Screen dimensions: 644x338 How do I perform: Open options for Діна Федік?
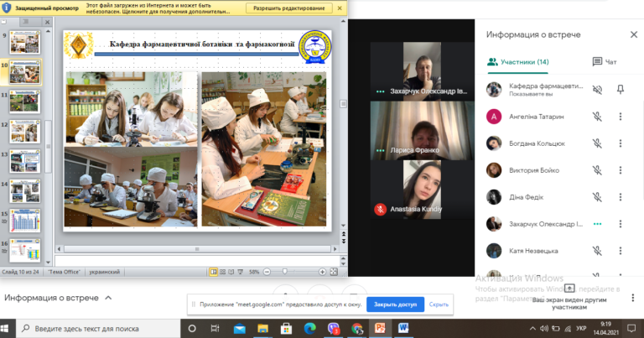tap(621, 197)
